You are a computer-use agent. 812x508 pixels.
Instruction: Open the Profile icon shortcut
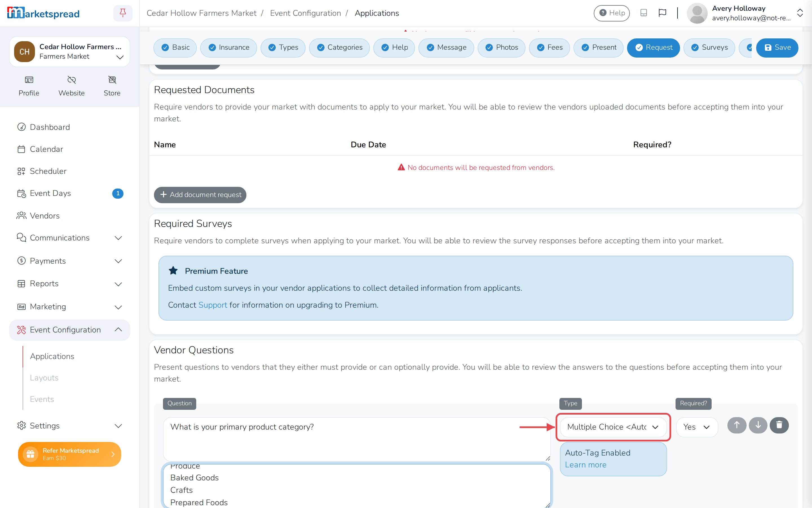pyautogui.click(x=29, y=86)
